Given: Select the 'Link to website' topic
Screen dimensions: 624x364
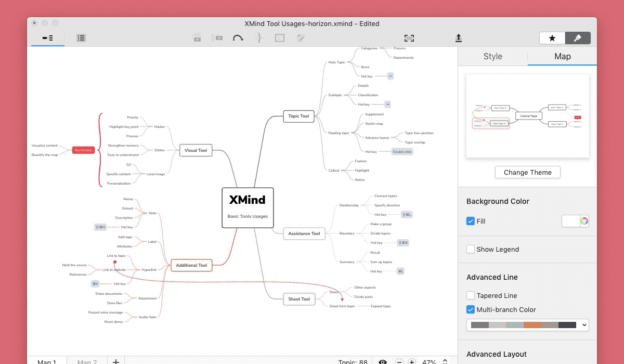Looking at the screenshot, I should pyautogui.click(x=114, y=269).
